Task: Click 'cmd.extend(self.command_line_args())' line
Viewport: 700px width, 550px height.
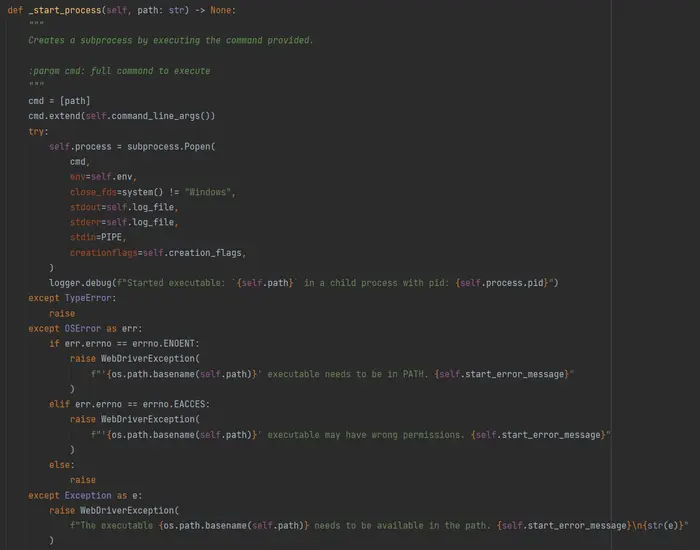Action: tap(121, 116)
